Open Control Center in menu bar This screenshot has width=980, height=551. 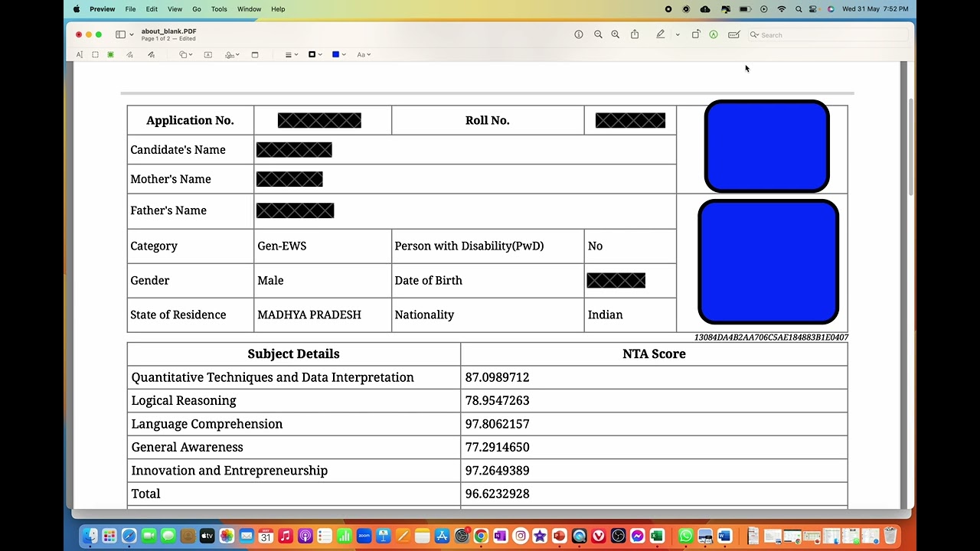(815, 9)
